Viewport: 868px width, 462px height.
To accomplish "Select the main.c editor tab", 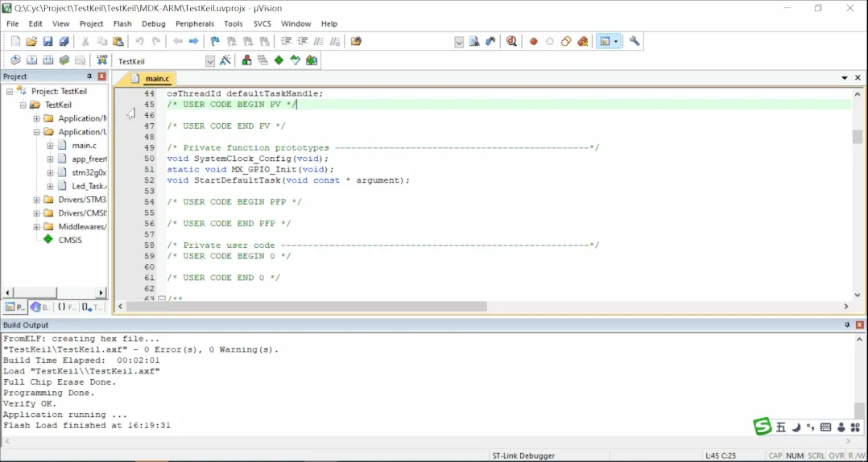I will tap(151, 79).
